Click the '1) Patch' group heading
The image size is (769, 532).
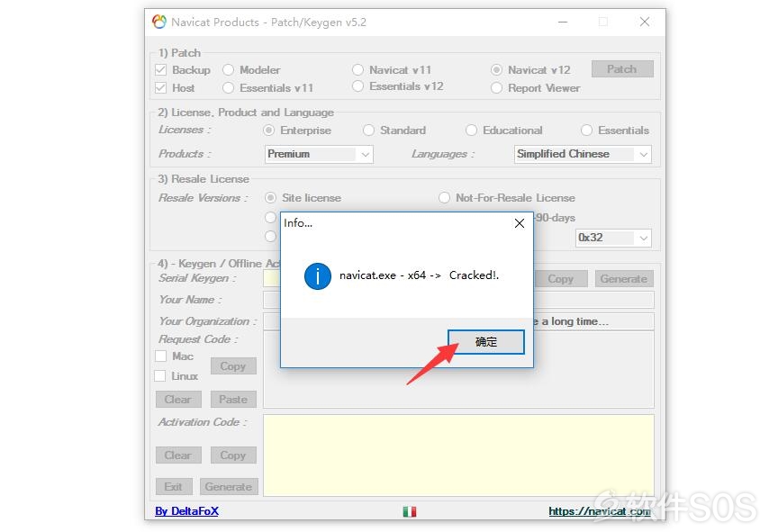point(179,53)
